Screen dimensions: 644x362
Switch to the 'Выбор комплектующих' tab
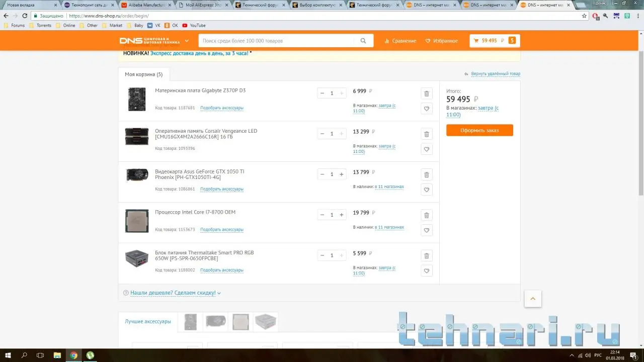(x=317, y=5)
